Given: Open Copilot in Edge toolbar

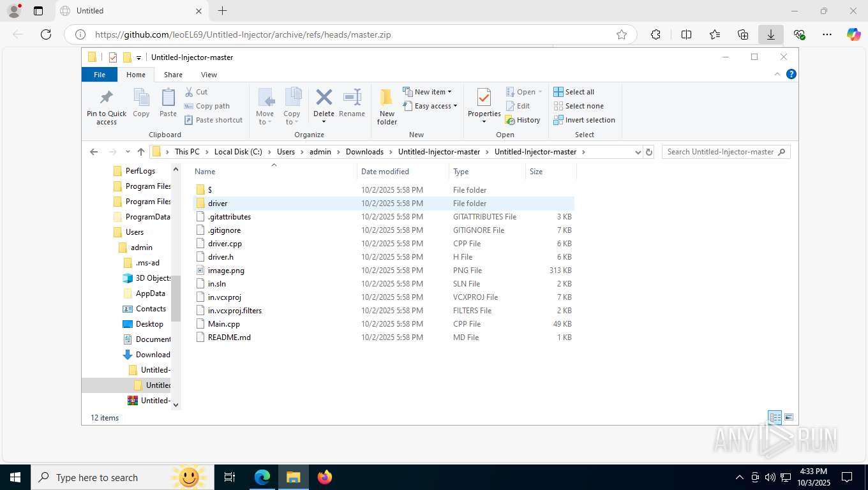Looking at the screenshot, I should pyautogui.click(x=853, y=34).
